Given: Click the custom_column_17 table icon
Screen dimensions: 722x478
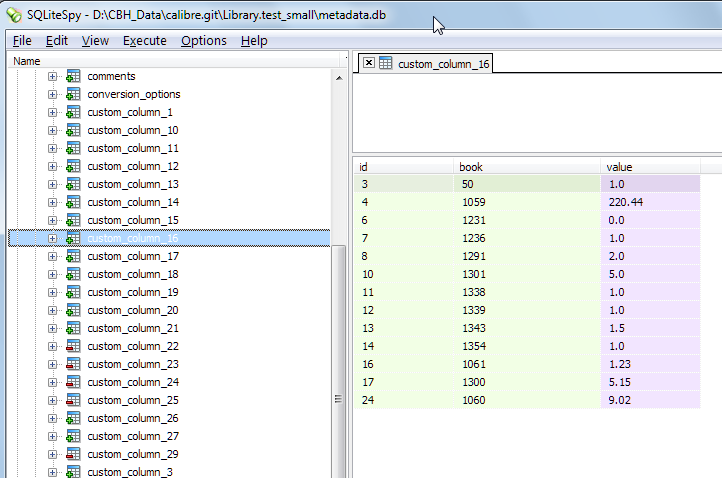Looking at the screenshot, I should tap(73, 256).
